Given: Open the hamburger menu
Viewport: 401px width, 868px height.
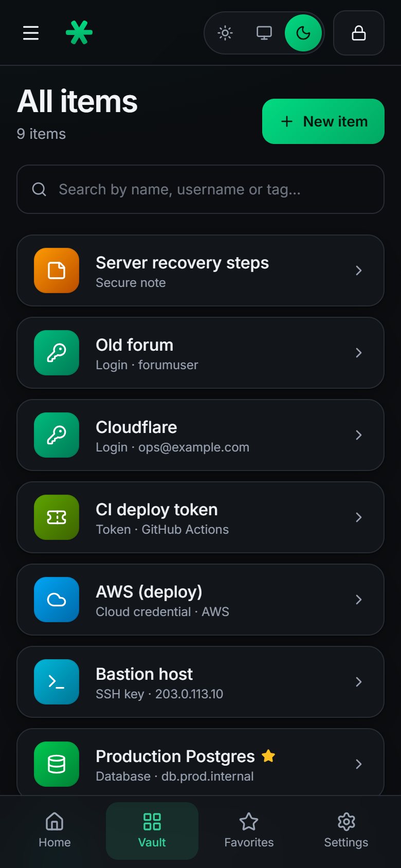Looking at the screenshot, I should (31, 33).
